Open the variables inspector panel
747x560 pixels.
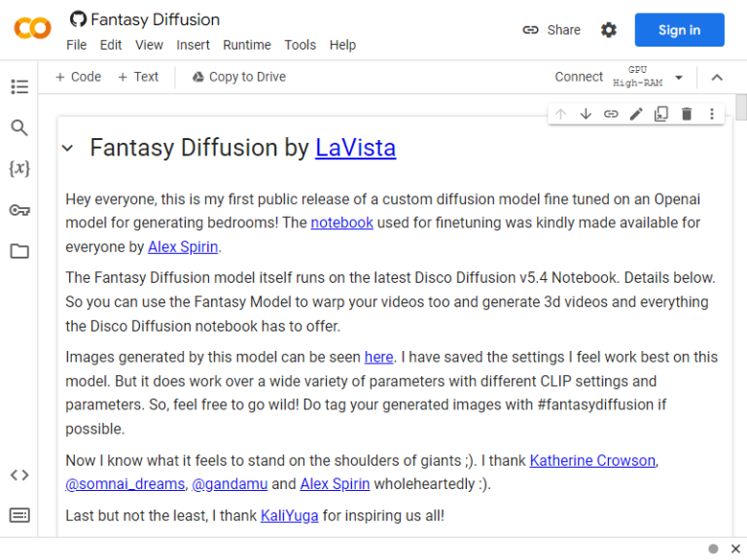coord(19,168)
